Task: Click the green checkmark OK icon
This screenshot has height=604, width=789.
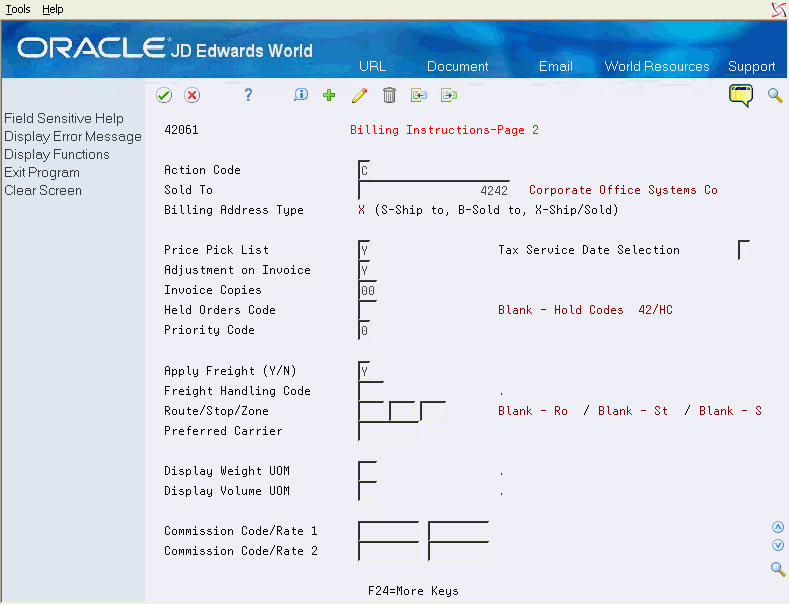Action: 164,95
